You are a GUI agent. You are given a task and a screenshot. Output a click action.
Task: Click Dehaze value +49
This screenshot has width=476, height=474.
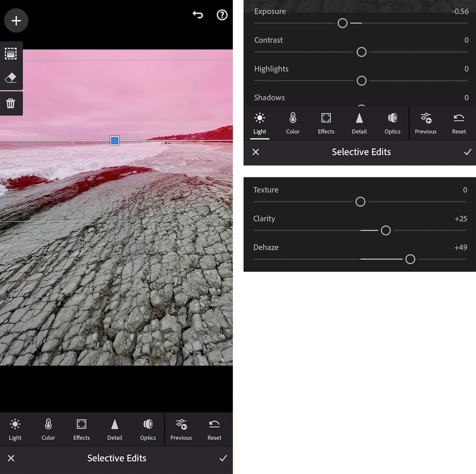[x=461, y=247]
